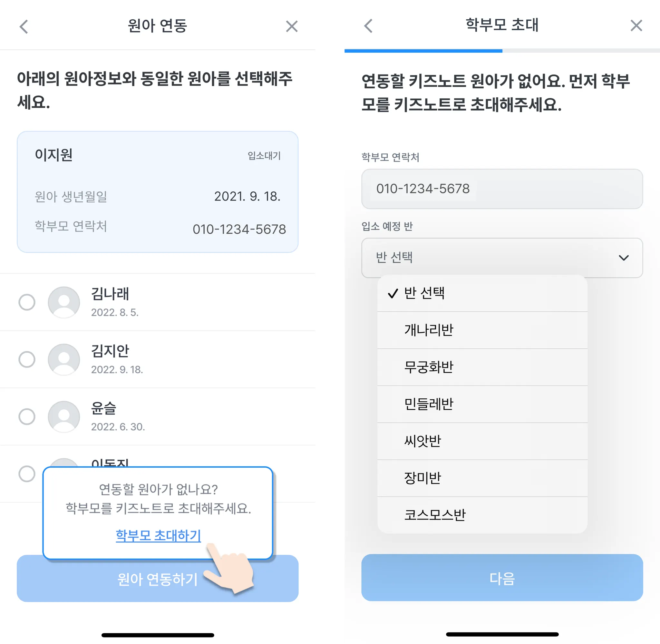
Task: Click the 학부모 연락처 phone number field
Action: click(502, 189)
